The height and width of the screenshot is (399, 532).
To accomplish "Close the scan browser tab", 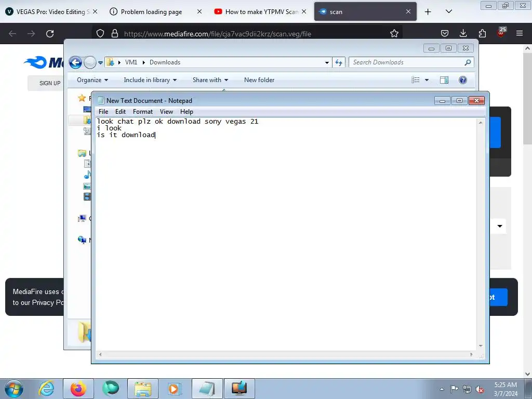I will 408,11.
